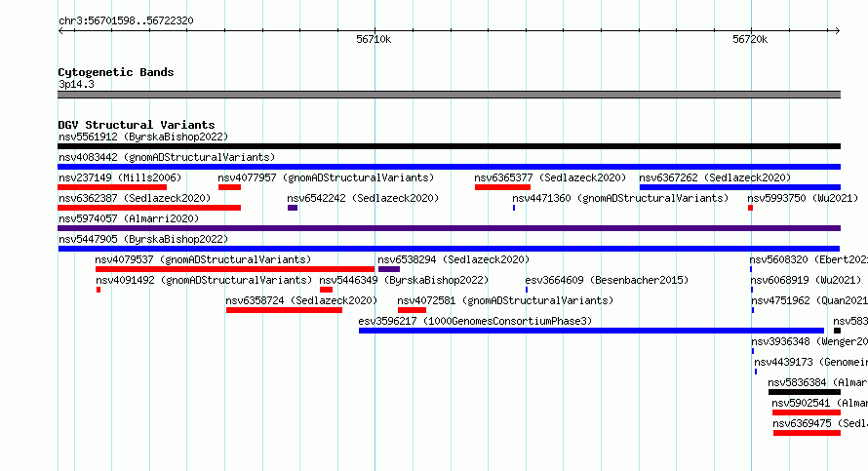Open esv3664609 (Besenbacher2015) label
Image resolution: width=868 pixels, height=471 pixels.
click(x=607, y=280)
